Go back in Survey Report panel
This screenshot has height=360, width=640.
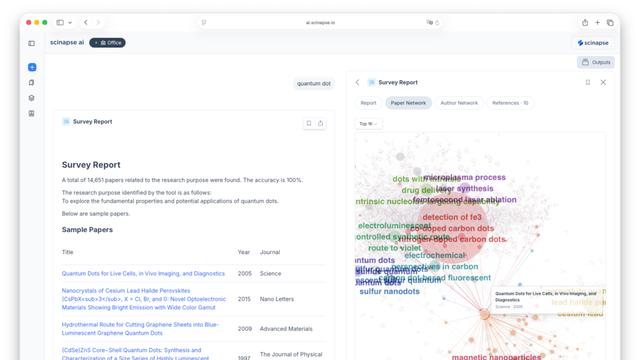pos(358,82)
